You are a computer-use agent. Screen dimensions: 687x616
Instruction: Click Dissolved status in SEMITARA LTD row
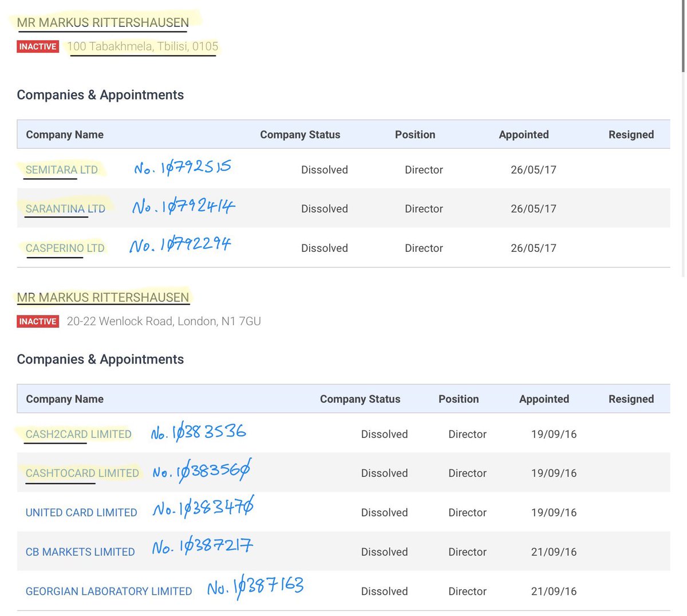coord(325,170)
